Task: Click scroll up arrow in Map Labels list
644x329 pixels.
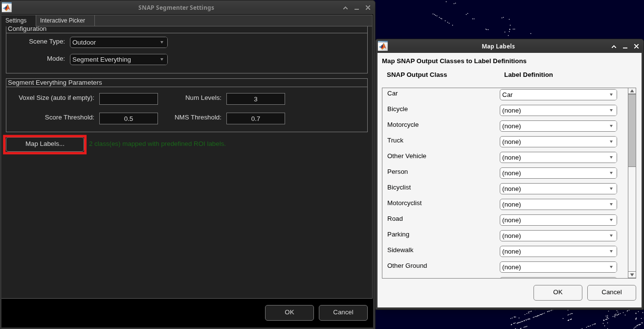Action: click(x=632, y=91)
